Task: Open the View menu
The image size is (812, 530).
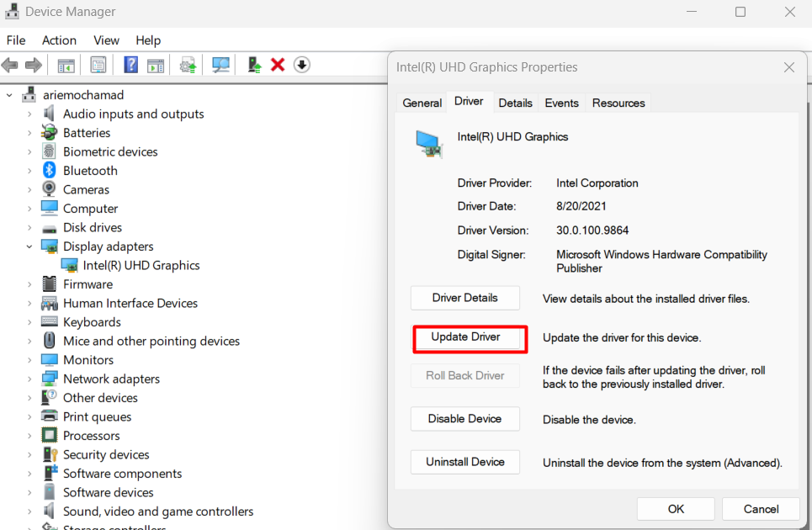Action: (106, 40)
